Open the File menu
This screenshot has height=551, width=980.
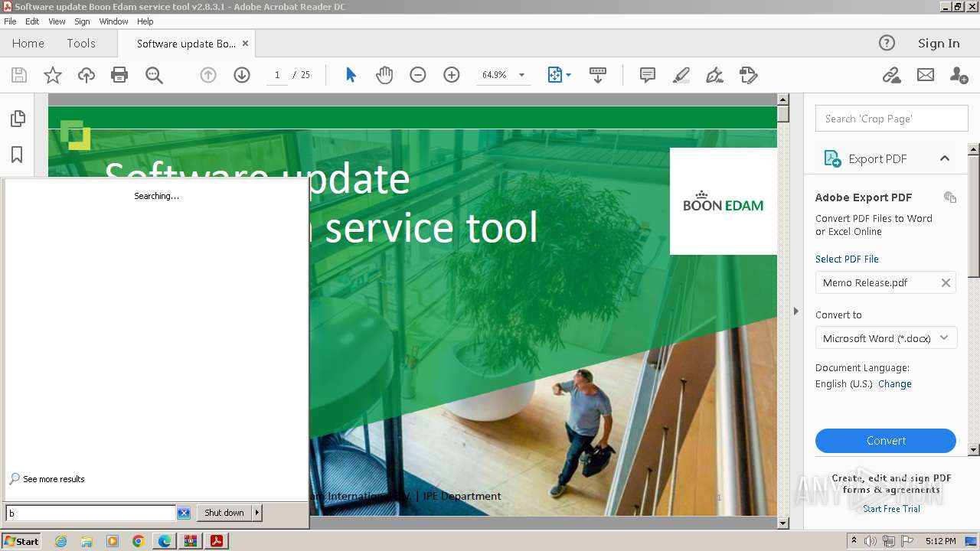(10, 21)
